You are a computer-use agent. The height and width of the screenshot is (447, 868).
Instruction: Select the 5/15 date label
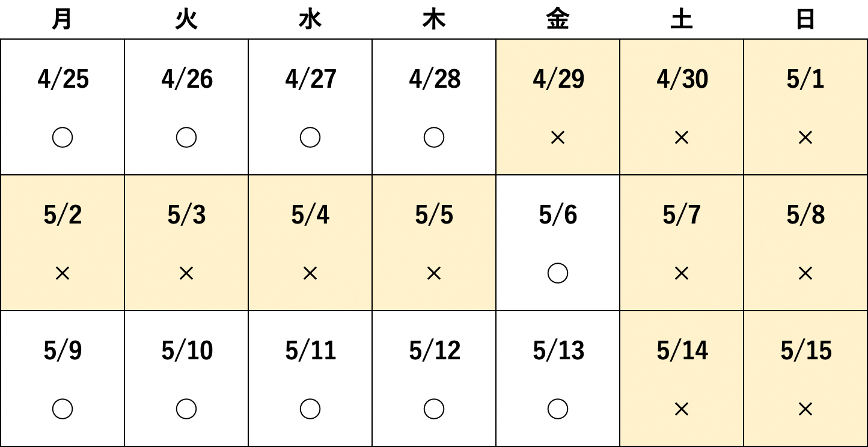(805, 351)
